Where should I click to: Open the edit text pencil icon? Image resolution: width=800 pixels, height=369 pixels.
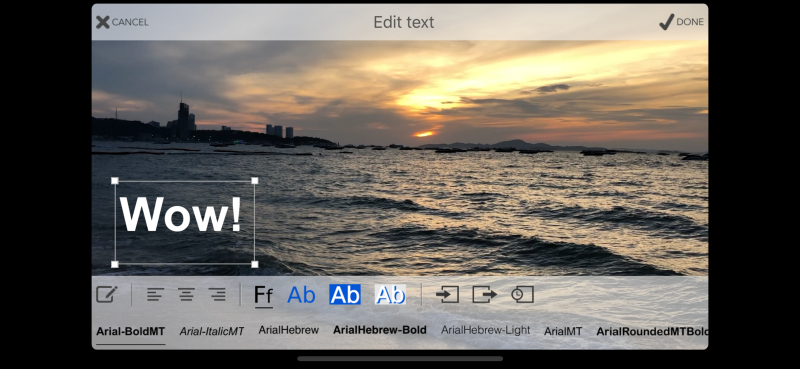(x=107, y=294)
